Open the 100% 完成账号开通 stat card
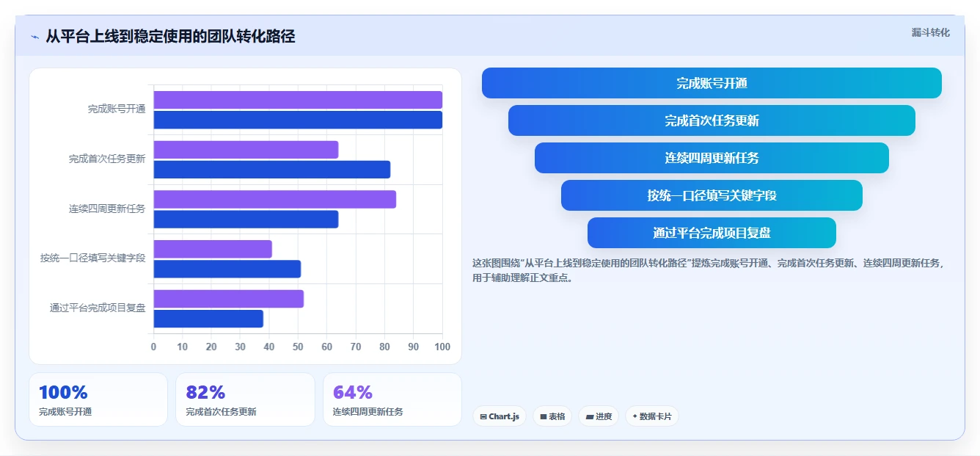The width and height of the screenshot is (980, 456). coord(98,399)
